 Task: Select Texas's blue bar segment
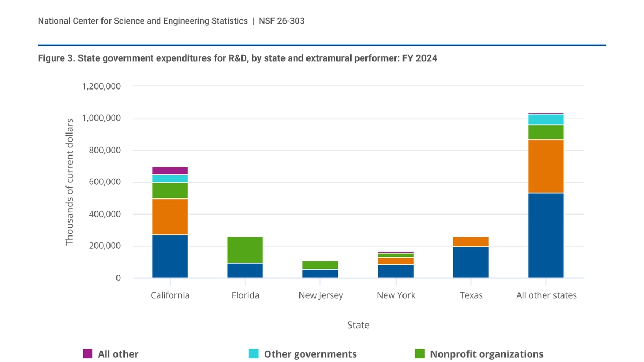click(x=471, y=262)
